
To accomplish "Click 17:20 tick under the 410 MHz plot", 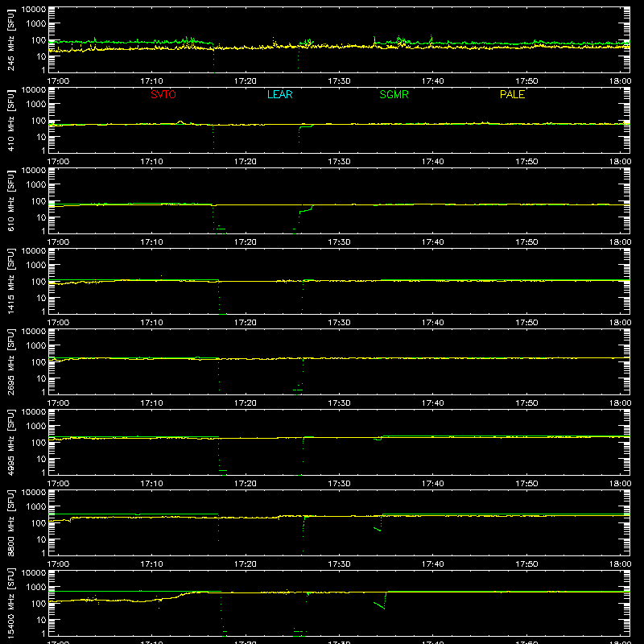I will pyautogui.click(x=246, y=162).
